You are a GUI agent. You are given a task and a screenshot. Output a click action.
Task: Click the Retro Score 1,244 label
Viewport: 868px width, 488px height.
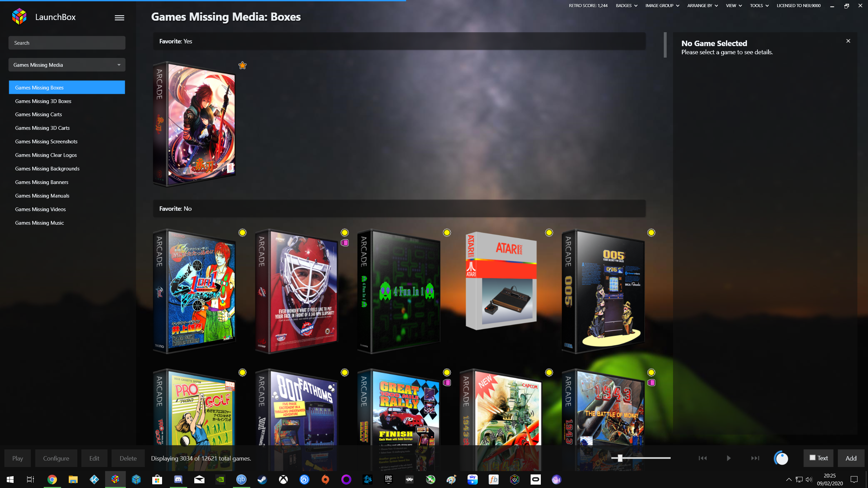(588, 6)
